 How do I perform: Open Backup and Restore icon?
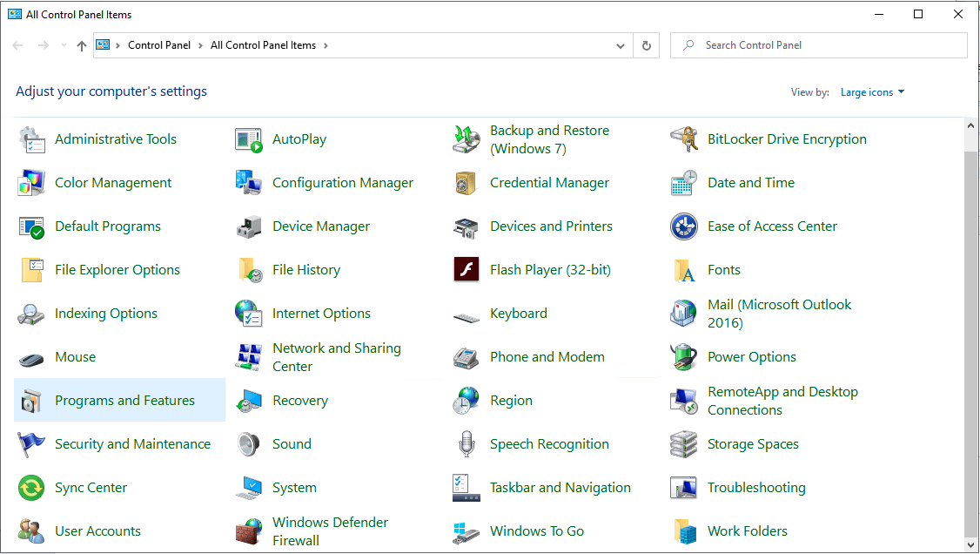[467, 139]
